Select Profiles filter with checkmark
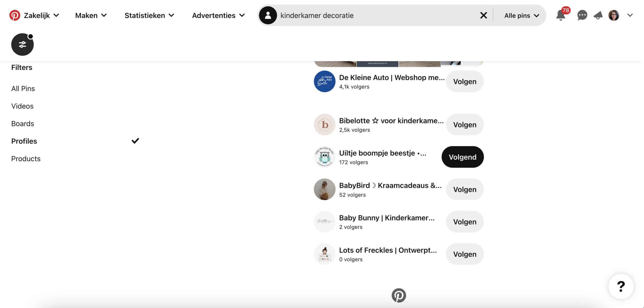 point(24,141)
